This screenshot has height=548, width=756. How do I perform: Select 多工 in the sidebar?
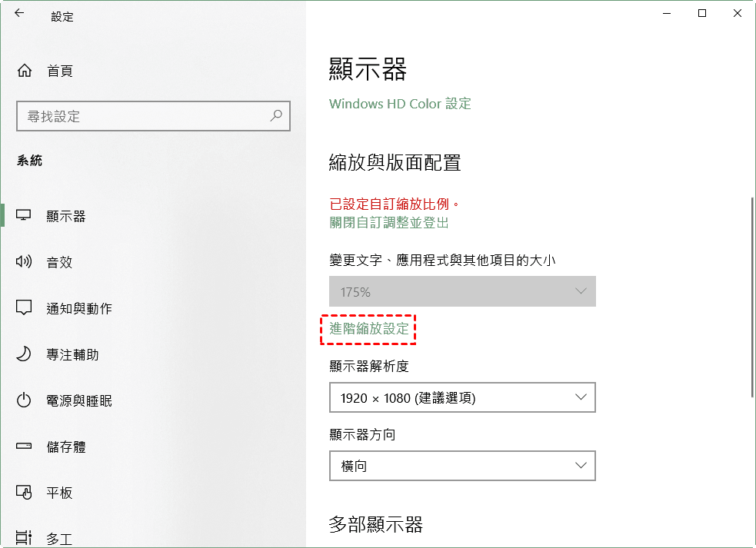pyautogui.click(x=59, y=537)
